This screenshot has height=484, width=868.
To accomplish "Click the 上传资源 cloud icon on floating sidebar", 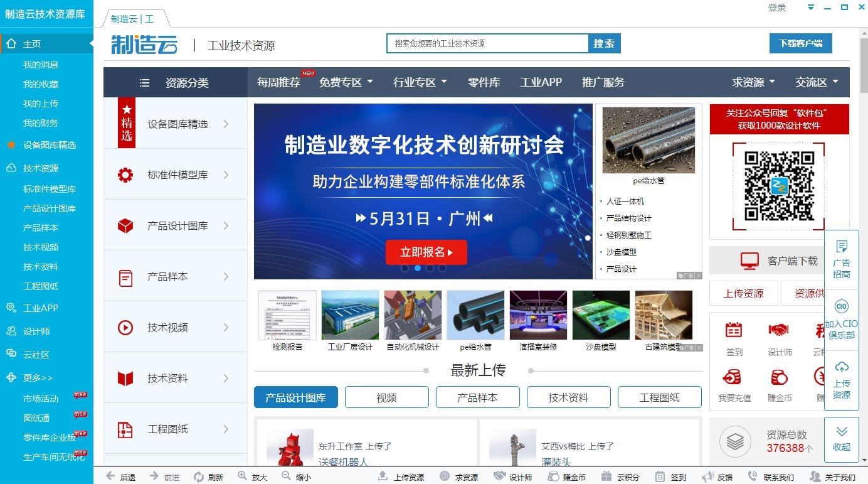I will tap(842, 367).
